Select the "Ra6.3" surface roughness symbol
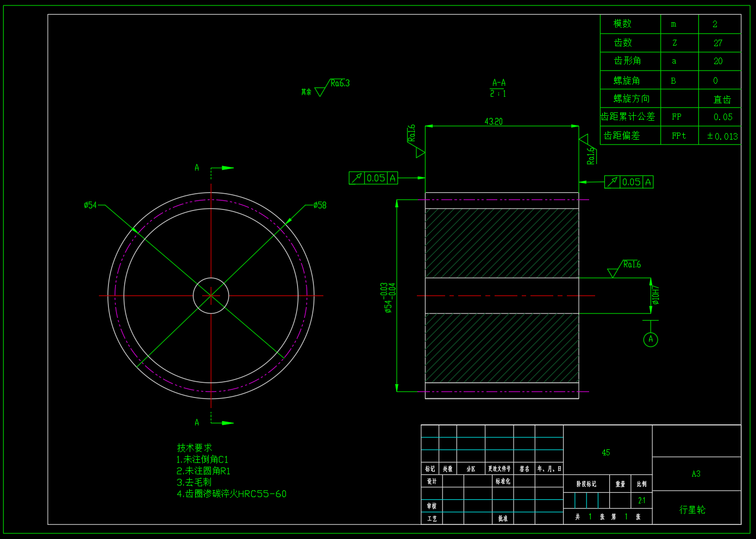 333,86
